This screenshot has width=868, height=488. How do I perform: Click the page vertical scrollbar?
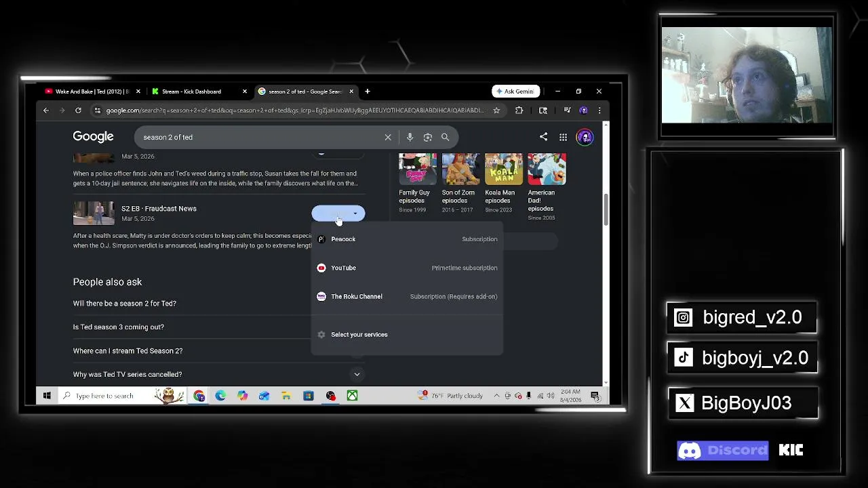point(606,210)
